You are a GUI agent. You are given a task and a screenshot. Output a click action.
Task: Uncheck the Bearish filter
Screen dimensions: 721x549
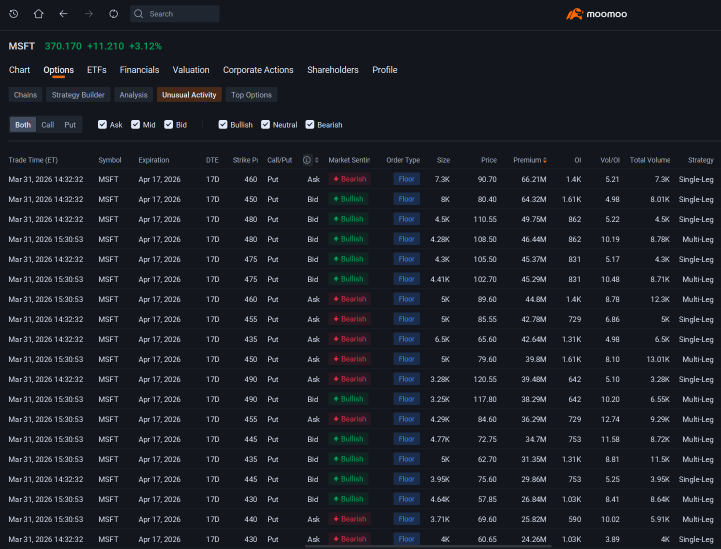(x=310, y=125)
